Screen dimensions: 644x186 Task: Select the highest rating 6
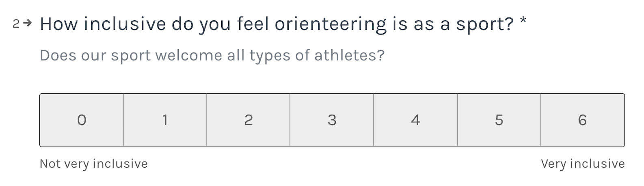pyautogui.click(x=582, y=120)
